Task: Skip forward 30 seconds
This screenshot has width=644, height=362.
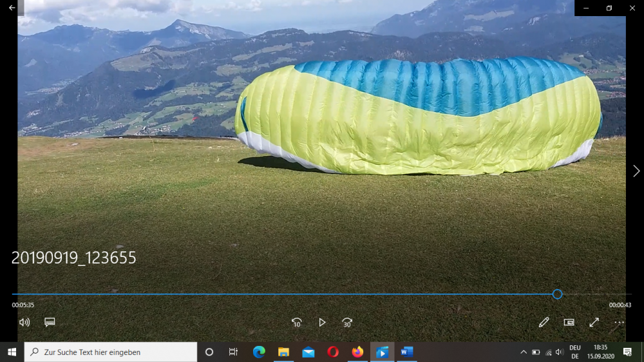Action: coord(347,323)
